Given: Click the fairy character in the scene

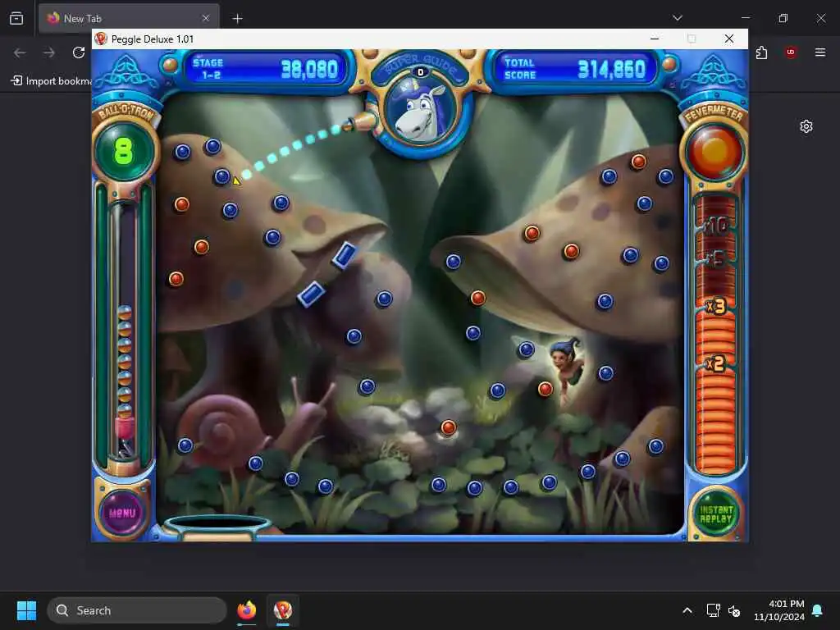Looking at the screenshot, I should pyautogui.click(x=568, y=365).
